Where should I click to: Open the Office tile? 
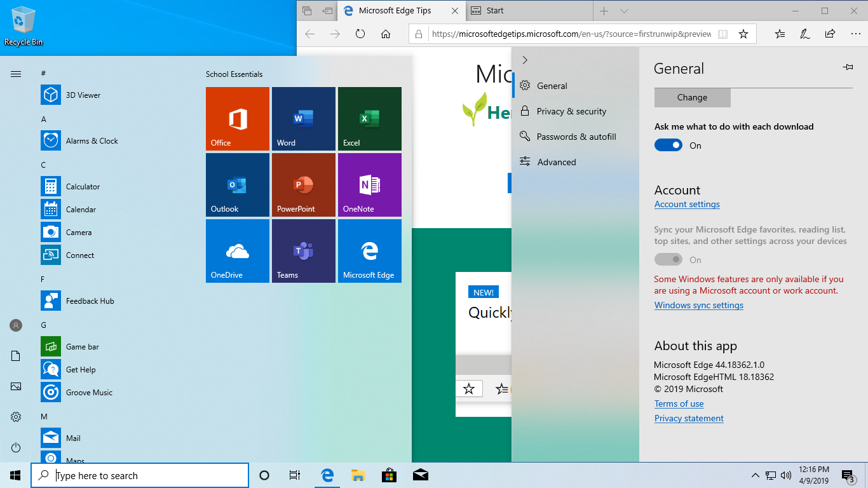click(238, 119)
